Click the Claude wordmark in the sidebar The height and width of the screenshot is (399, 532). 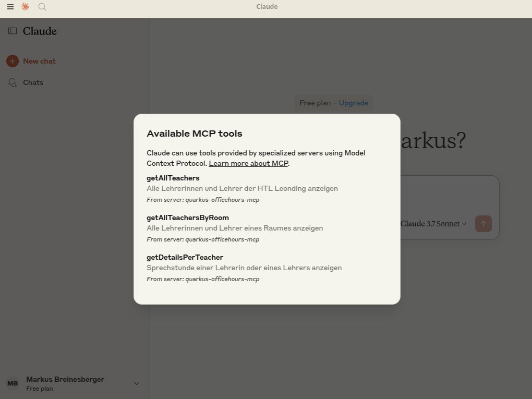tap(40, 31)
